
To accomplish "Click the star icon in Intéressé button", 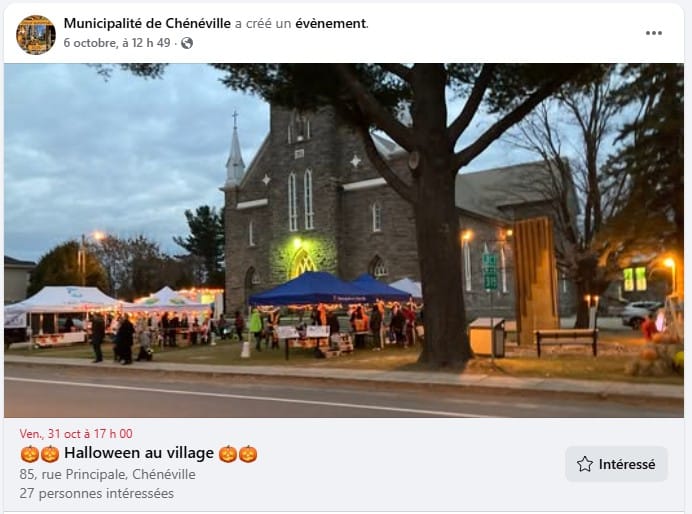I will (x=585, y=464).
